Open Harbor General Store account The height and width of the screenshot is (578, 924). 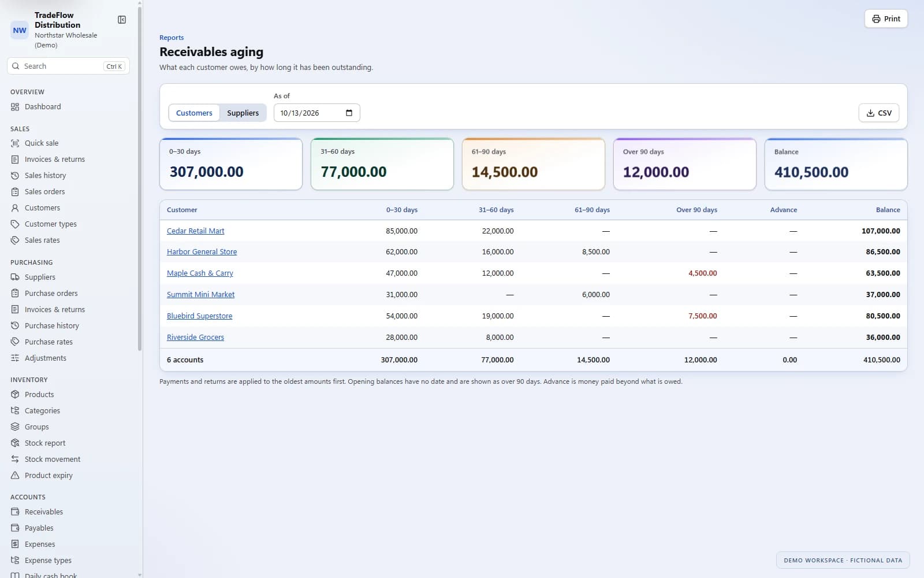(202, 252)
